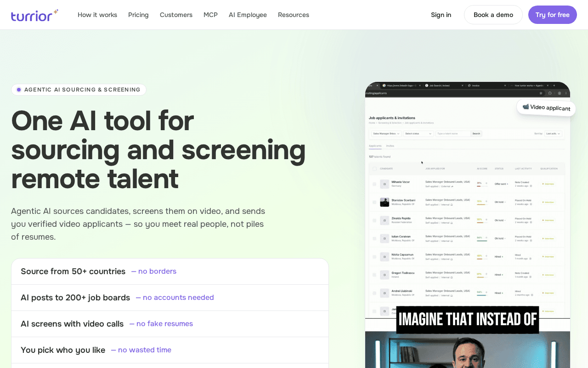Check the box beside Zinaida Repida
588x368 pixels.
[x=374, y=220]
